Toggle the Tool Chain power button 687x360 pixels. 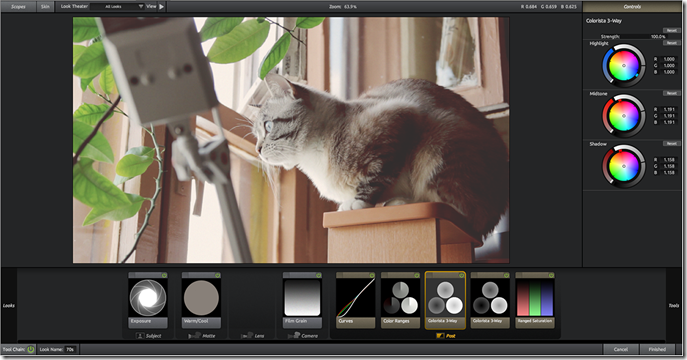point(31,349)
